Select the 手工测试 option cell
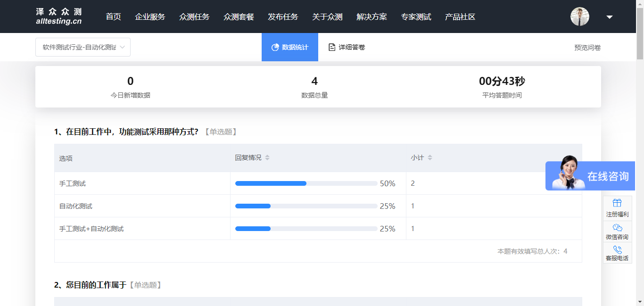644x306 pixels. pos(142,183)
